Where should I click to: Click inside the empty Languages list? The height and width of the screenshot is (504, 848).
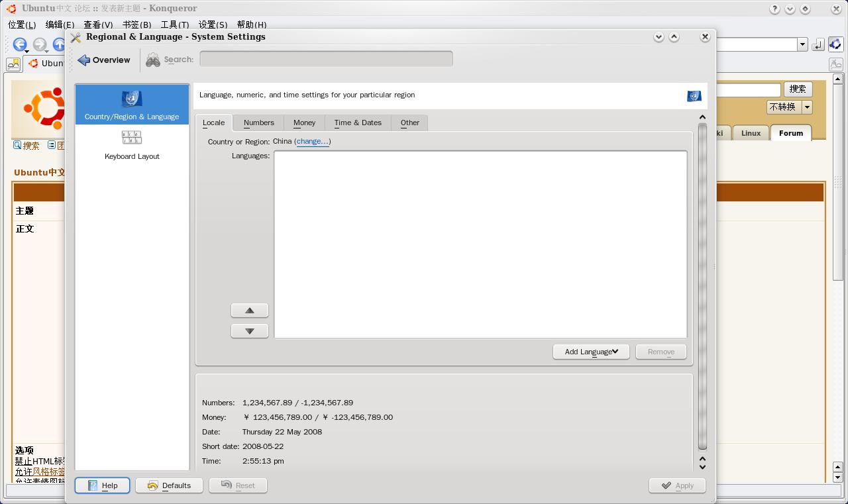coord(480,244)
